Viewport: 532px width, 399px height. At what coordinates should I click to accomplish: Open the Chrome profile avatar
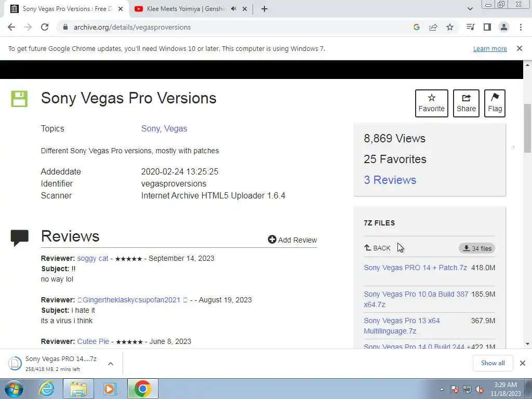click(504, 27)
